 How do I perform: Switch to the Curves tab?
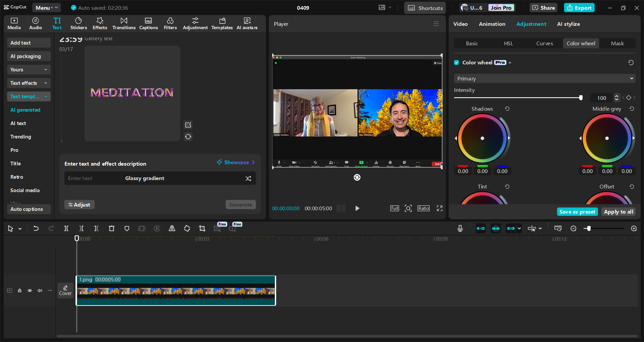click(x=544, y=44)
